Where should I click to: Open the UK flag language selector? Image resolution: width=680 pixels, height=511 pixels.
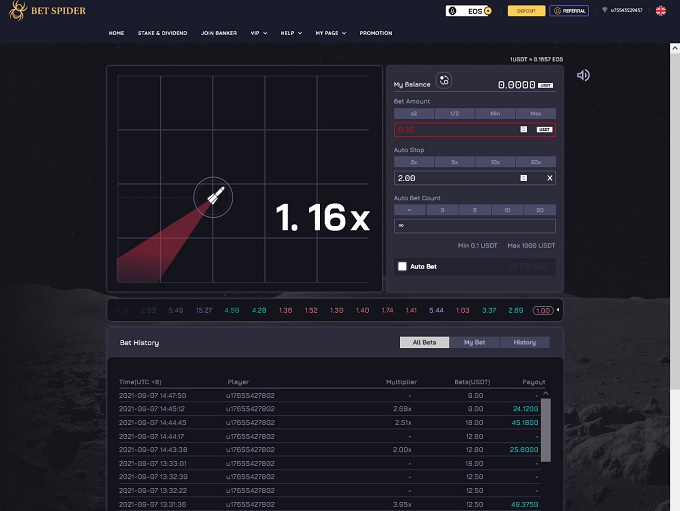(661, 11)
